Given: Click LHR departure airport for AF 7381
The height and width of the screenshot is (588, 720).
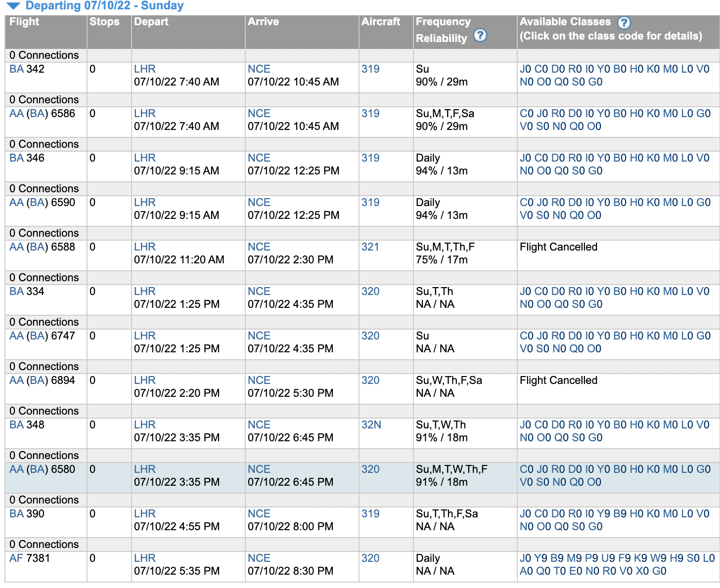Looking at the screenshot, I should point(145,558).
